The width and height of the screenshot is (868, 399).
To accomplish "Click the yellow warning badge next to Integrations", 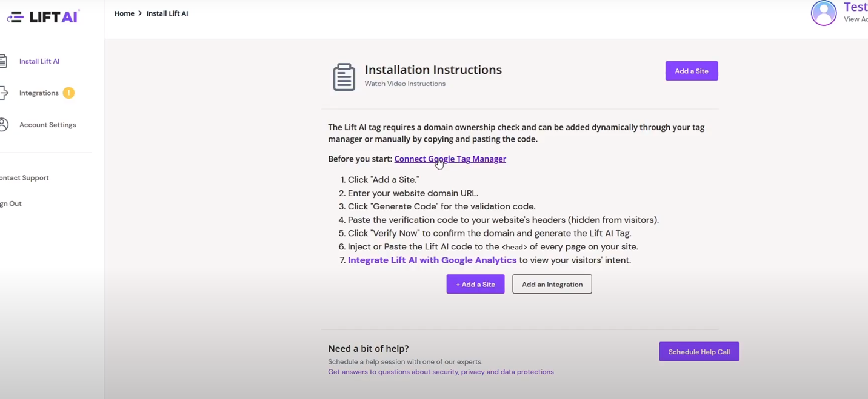I will point(68,93).
